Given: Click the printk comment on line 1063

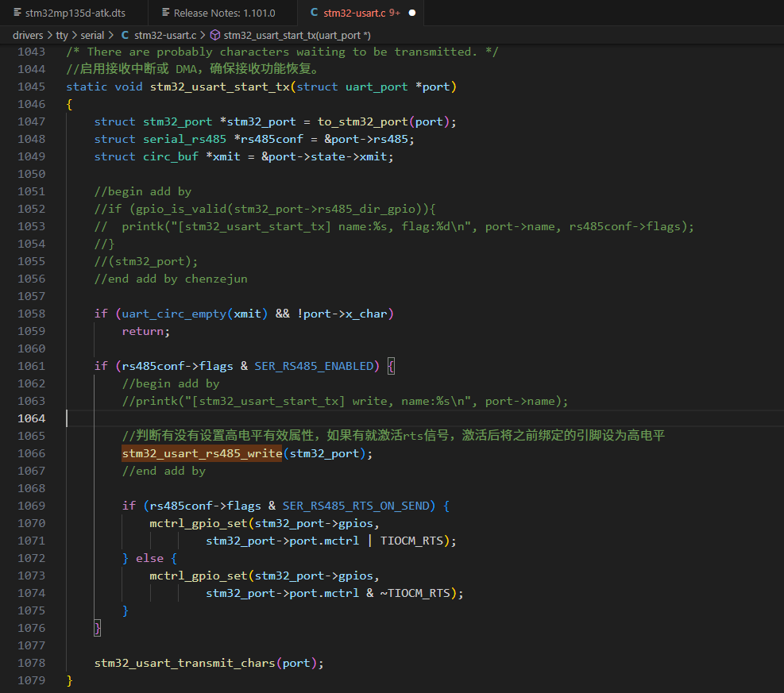Looking at the screenshot, I should click(x=345, y=401).
